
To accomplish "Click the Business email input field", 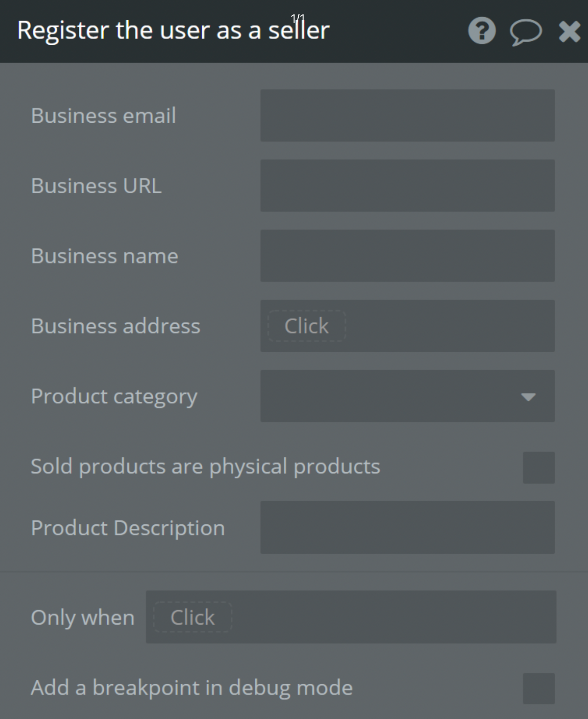I will pos(407,115).
